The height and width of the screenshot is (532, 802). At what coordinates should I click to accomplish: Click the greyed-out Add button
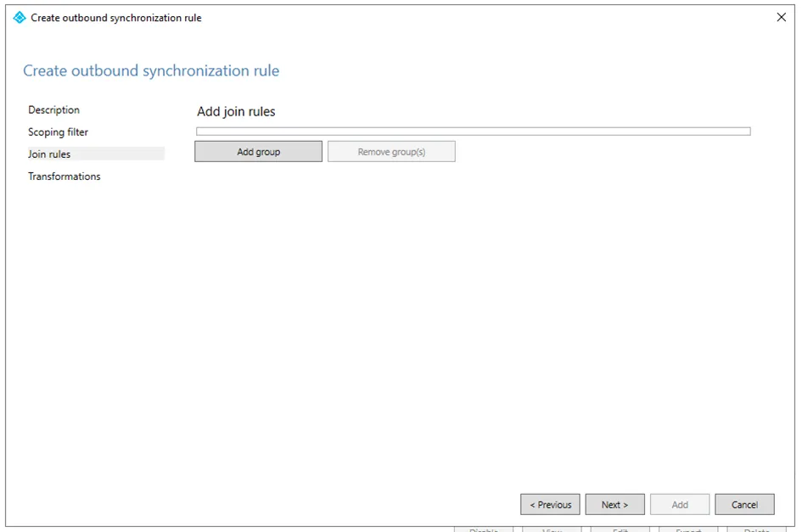tap(680, 505)
